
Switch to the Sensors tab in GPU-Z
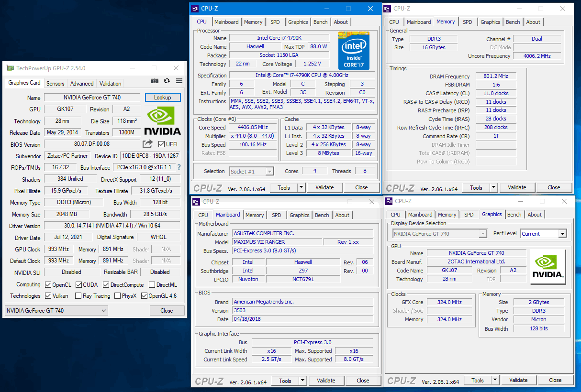pyautogui.click(x=56, y=84)
